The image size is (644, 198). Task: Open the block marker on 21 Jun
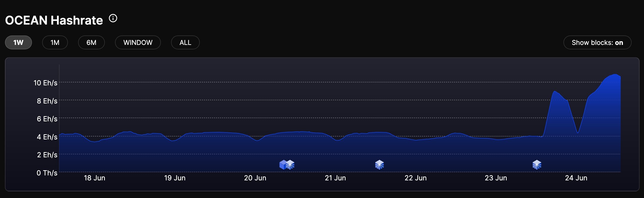click(380, 165)
